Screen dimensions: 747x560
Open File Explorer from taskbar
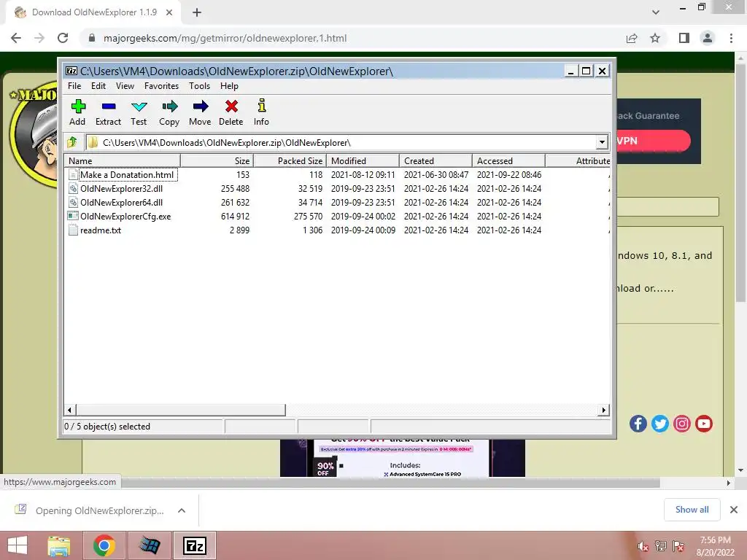[x=59, y=545]
